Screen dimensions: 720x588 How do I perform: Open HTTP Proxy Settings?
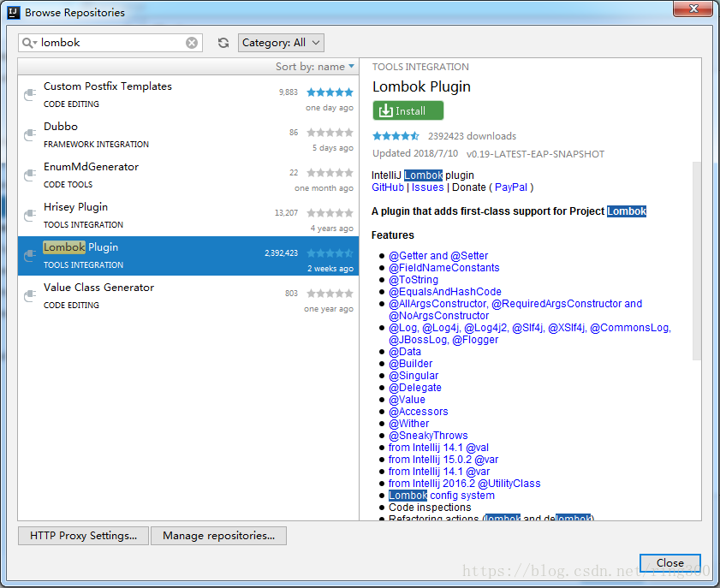coord(84,536)
